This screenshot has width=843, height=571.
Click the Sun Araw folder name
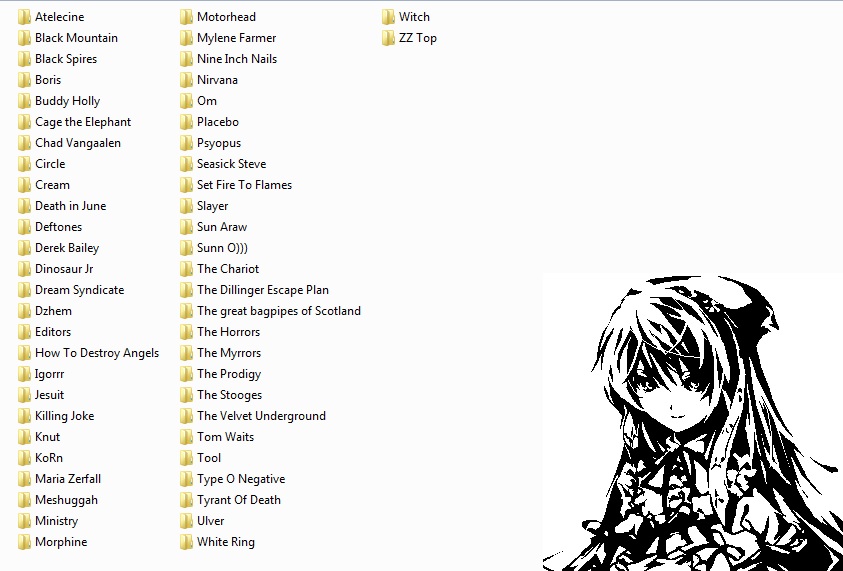coord(222,227)
